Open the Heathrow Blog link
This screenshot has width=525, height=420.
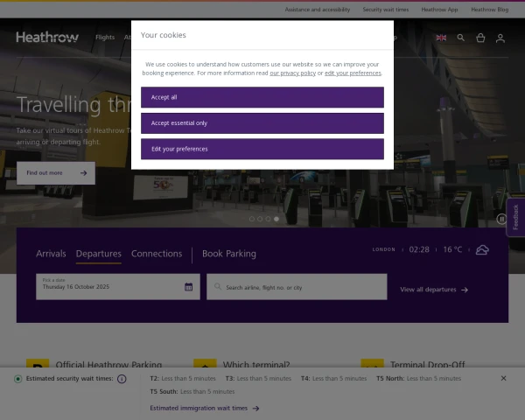pyautogui.click(x=489, y=10)
